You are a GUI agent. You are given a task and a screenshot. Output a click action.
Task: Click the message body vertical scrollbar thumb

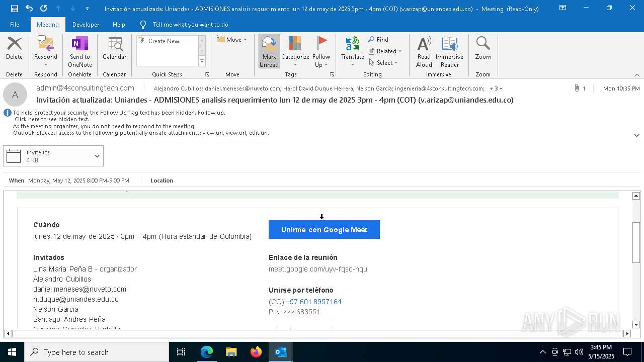click(636, 242)
